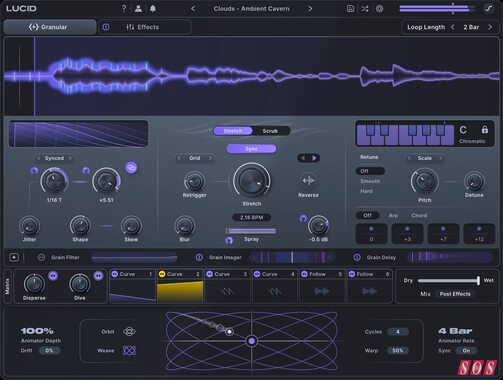Viewport: 503px width, 380px height.
Task: Select the Arp mode tab
Action: [x=393, y=215]
